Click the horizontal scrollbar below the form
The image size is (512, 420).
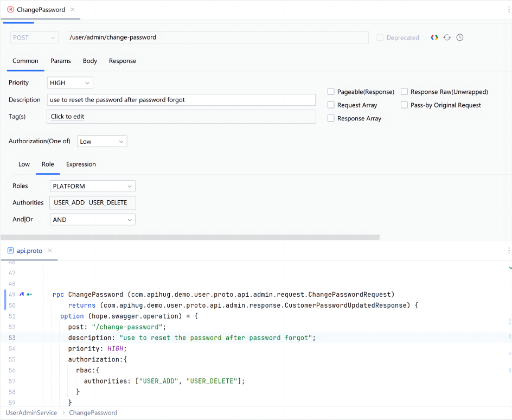(x=190, y=237)
